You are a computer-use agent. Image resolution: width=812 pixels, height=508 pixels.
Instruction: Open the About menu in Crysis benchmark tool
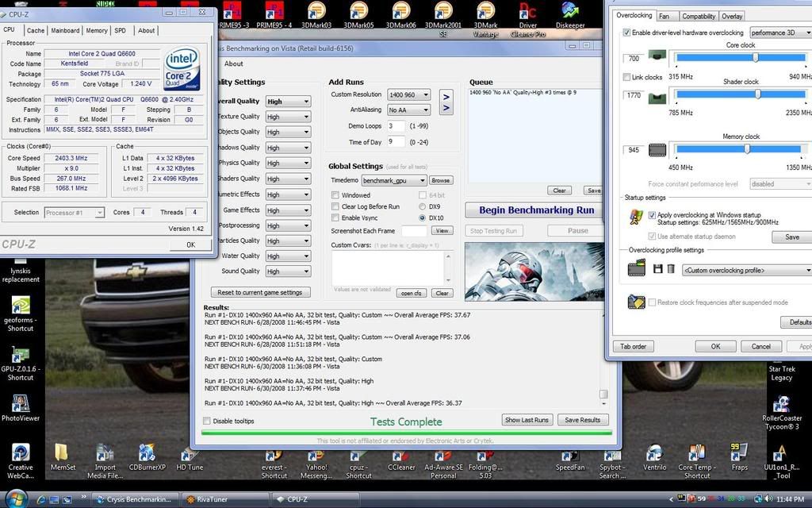(234, 63)
